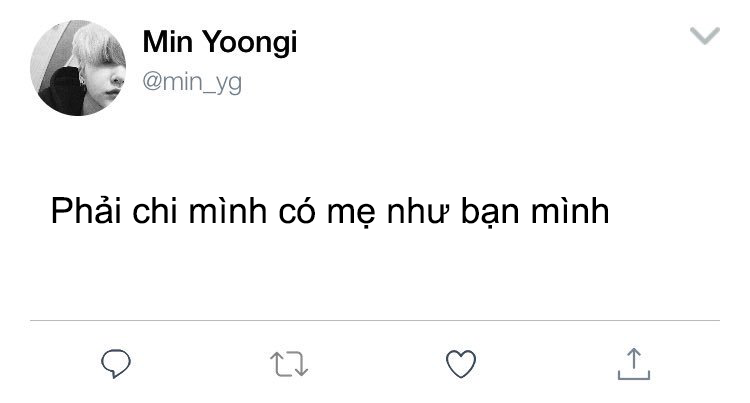750x403 pixels.
Task: Open the share menu via upload arrow icon
Action: (x=631, y=364)
